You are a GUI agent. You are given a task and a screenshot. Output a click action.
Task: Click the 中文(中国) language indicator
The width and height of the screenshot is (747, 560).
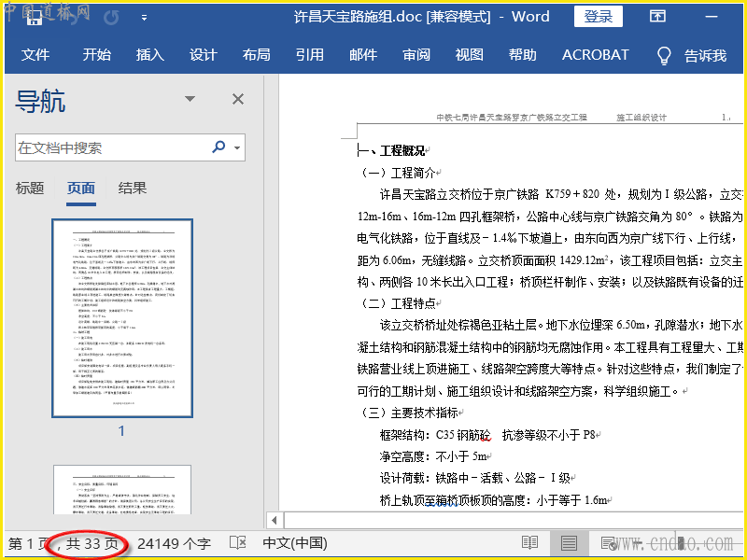click(x=295, y=543)
